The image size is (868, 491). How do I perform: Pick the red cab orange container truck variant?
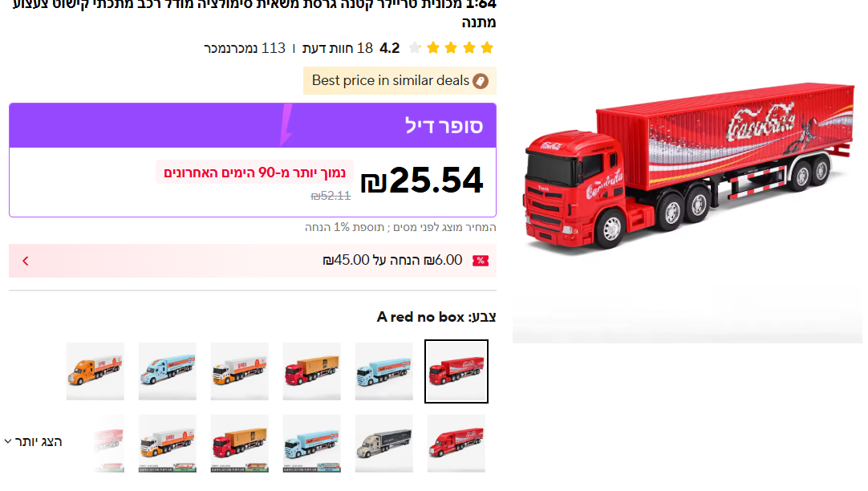311,371
